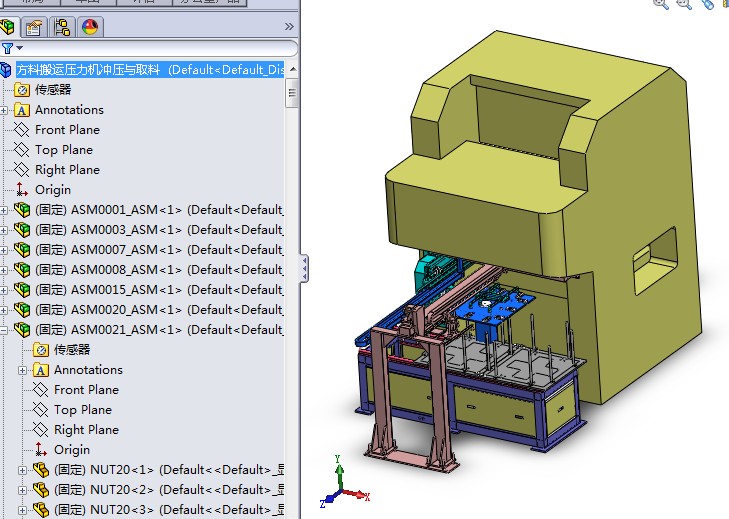This screenshot has height=519, width=729.
Task: Select the top-level Right Plane
Action: [67, 170]
